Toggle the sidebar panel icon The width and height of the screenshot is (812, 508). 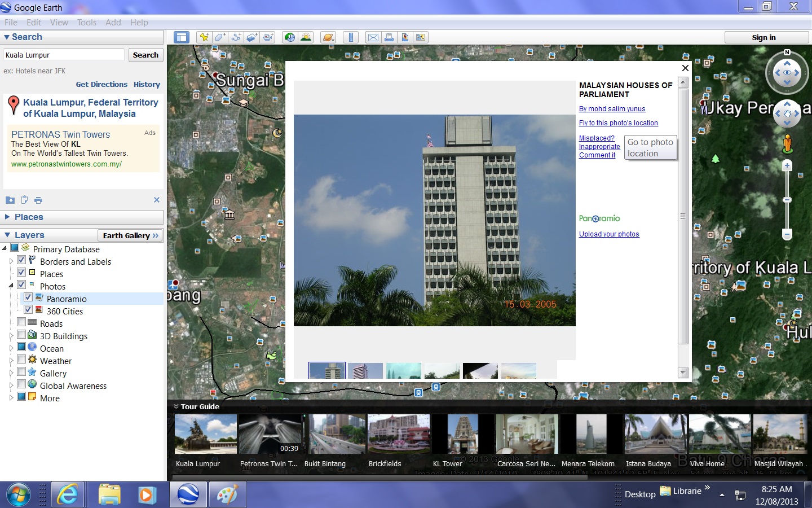coord(182,37)
